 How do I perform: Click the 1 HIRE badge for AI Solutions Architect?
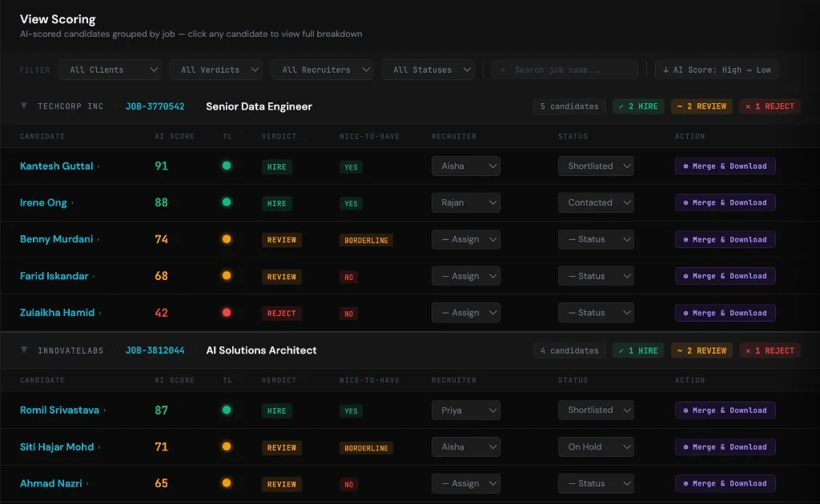[x=638, y=350]
